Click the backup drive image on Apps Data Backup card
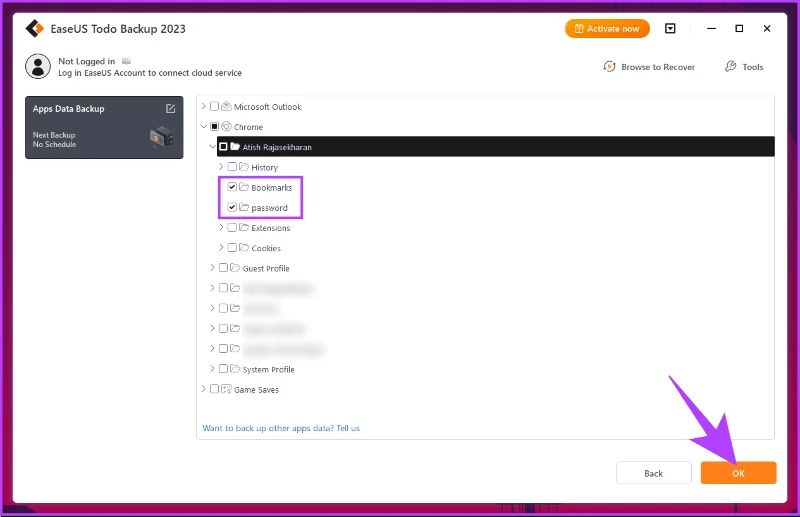 click(162, 137)
